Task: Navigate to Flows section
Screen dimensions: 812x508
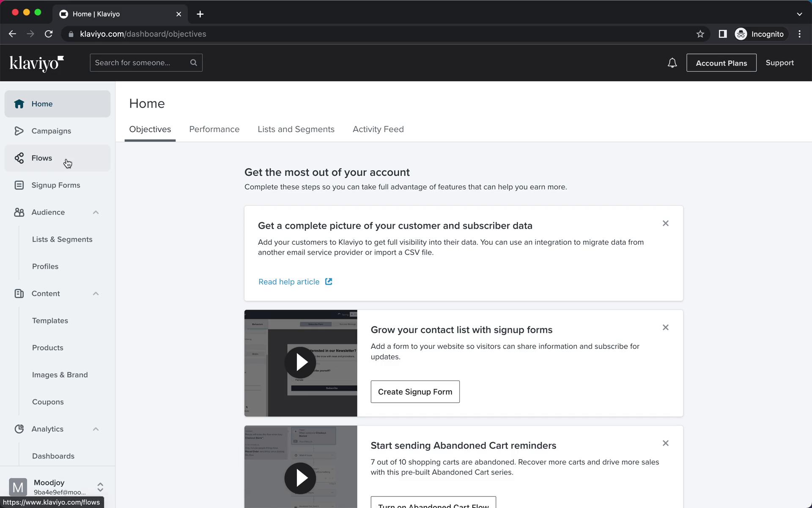Action: [x=41, y=158]
